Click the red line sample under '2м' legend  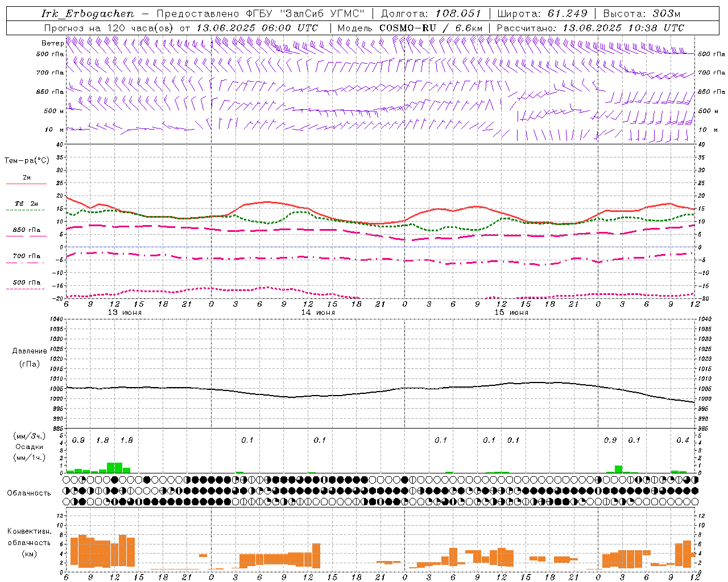pyautogui.click(x=26, y=184)
